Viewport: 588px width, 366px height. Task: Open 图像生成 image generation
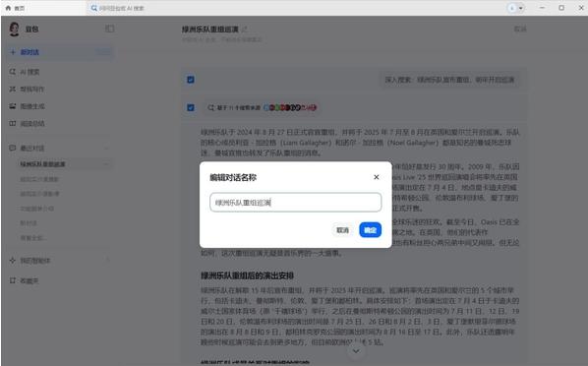[27, 106]
